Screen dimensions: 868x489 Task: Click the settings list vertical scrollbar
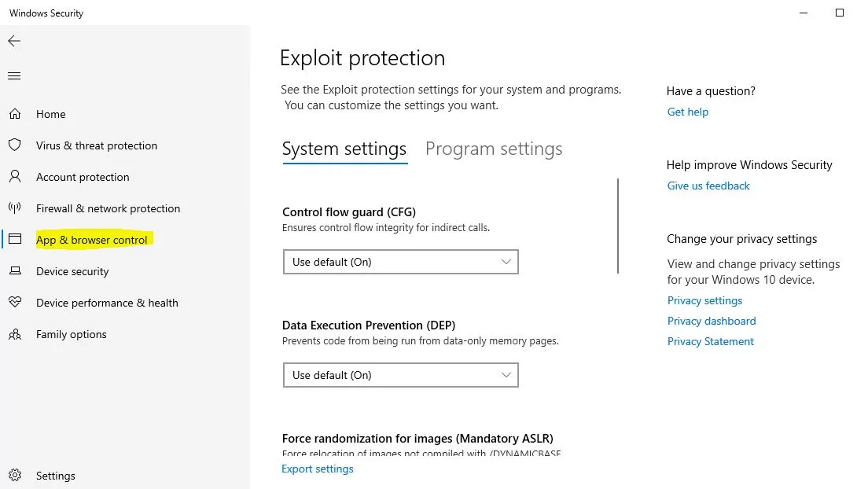pyautogui.click(x=618, y=226)
